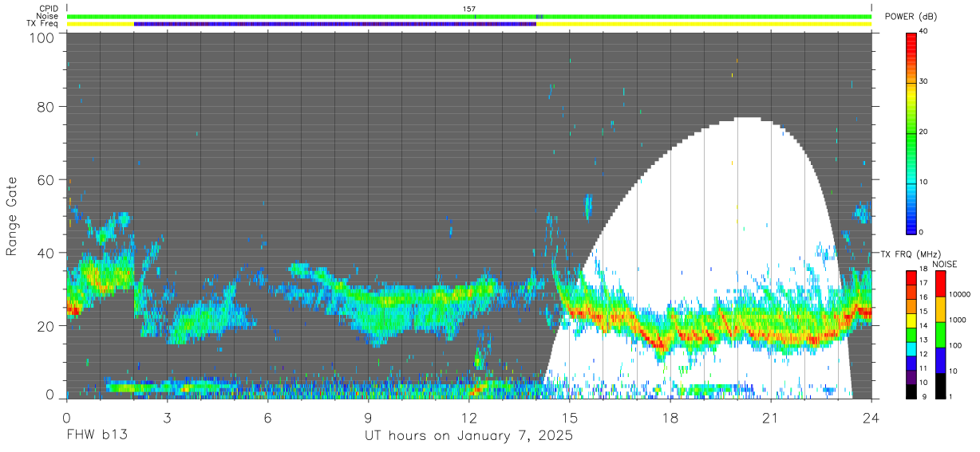Click the TX Freq row label
This screenshot has height=452, width=980.
41,24
